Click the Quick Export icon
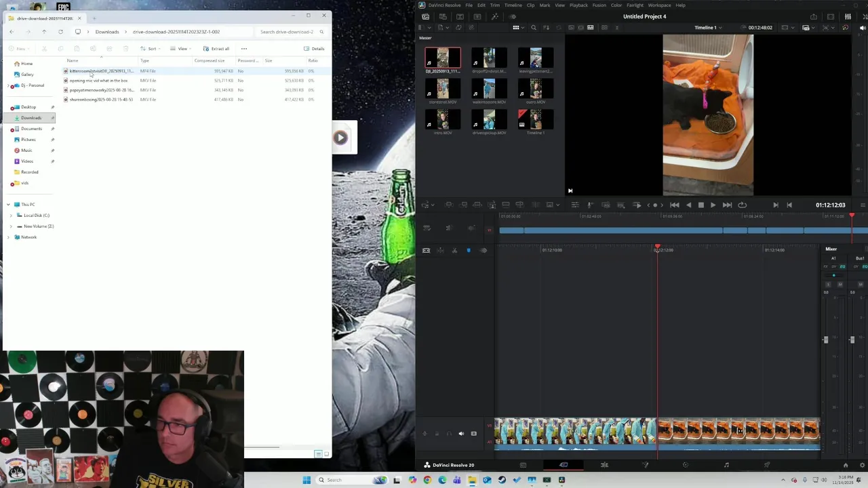868x488 pixels. point(814,16)
